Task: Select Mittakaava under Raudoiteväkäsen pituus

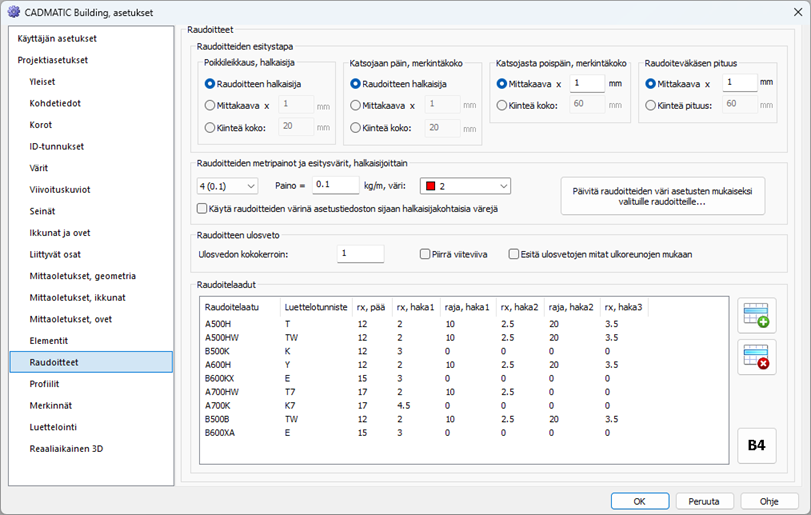Action: (678, 84)
